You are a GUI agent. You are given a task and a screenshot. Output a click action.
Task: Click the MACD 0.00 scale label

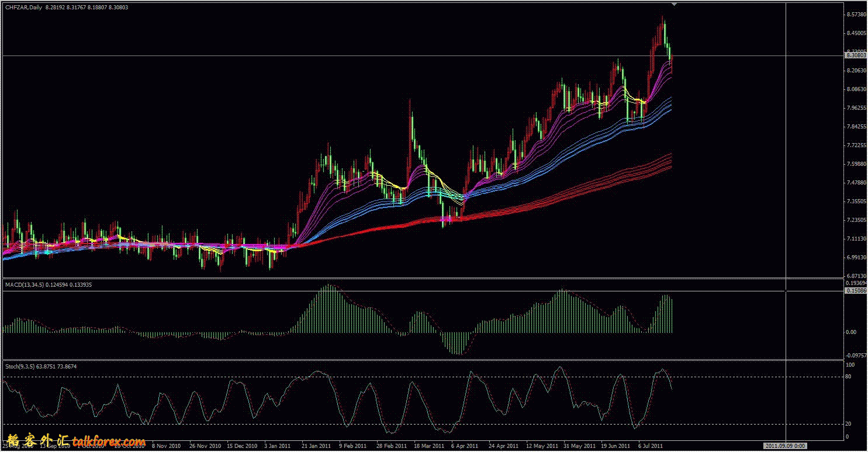[x=852, y=332]
